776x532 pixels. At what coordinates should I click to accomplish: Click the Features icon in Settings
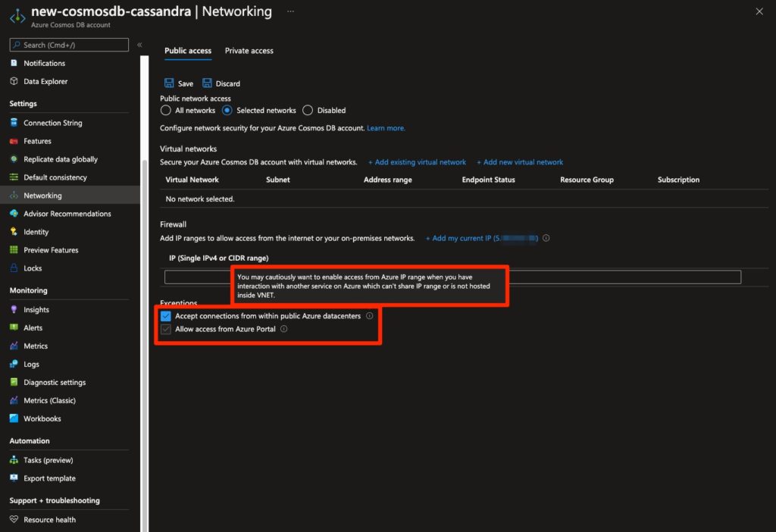click(14, 141)
